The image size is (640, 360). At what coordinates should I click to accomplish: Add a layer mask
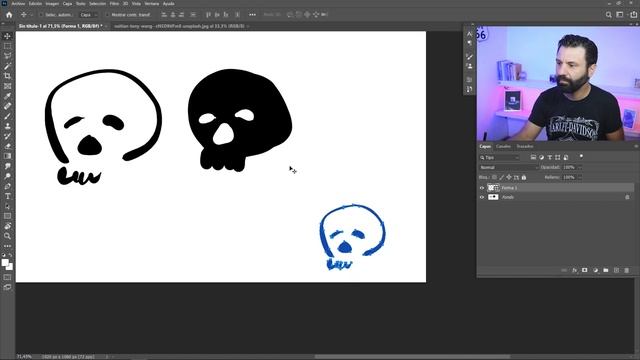click(x=584, y=270)
